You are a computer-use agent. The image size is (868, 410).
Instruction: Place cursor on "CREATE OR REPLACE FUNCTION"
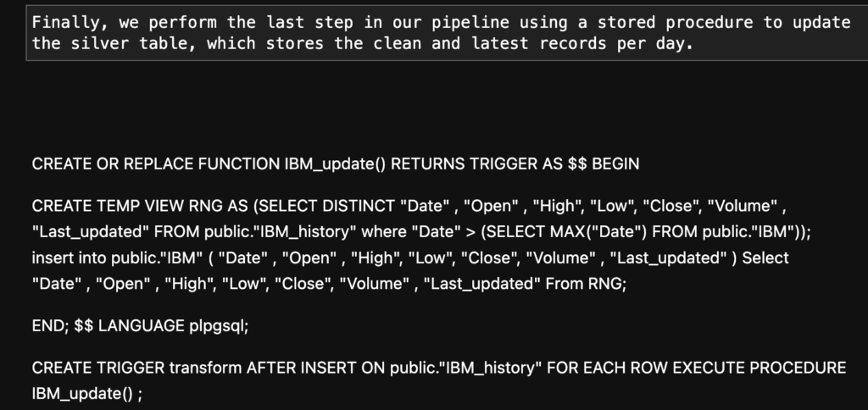tap(157, 164)
